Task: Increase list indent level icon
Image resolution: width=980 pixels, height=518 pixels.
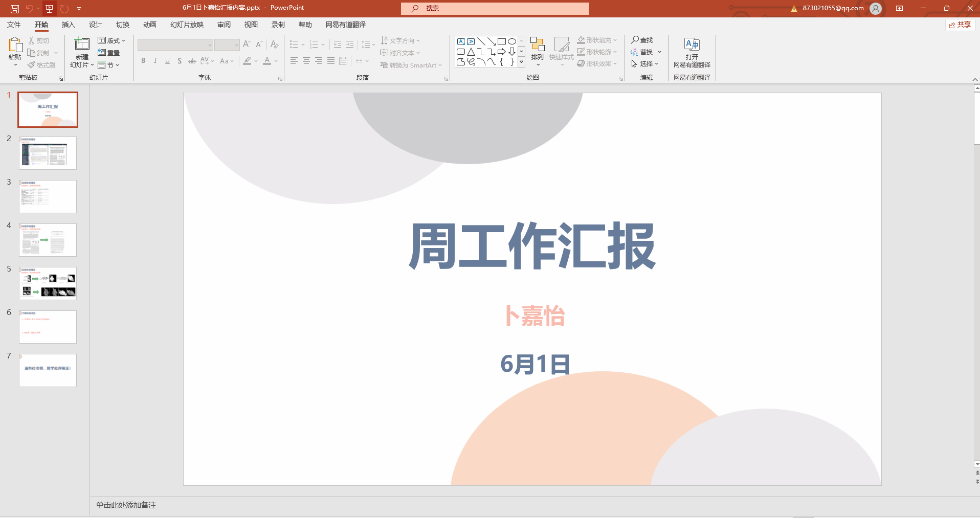Action: point(350,44)
